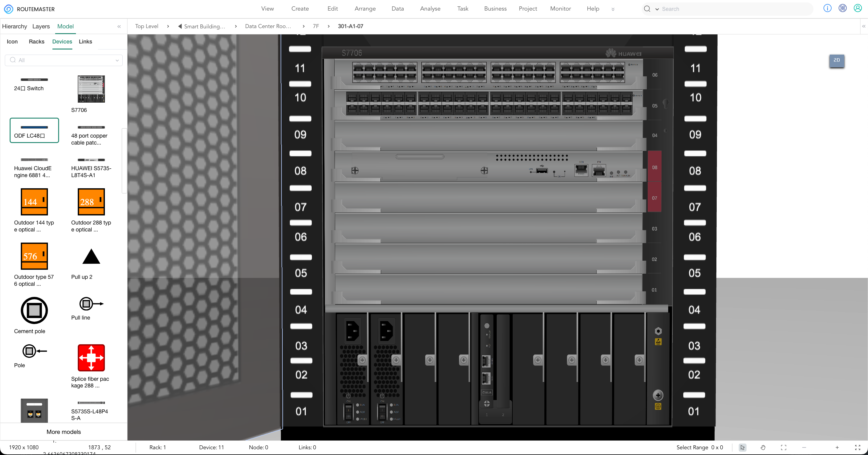
Task: Activate the hand pan tool
Action: [x=763, y=447]
